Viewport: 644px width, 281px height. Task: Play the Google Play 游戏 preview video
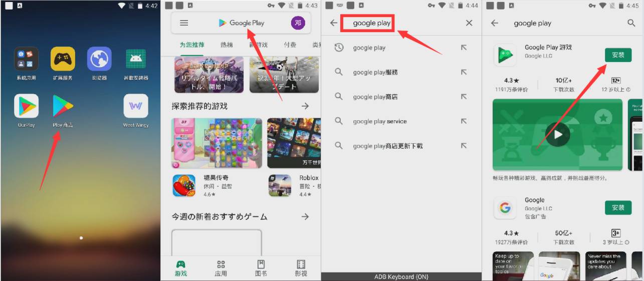coord(558,134)
